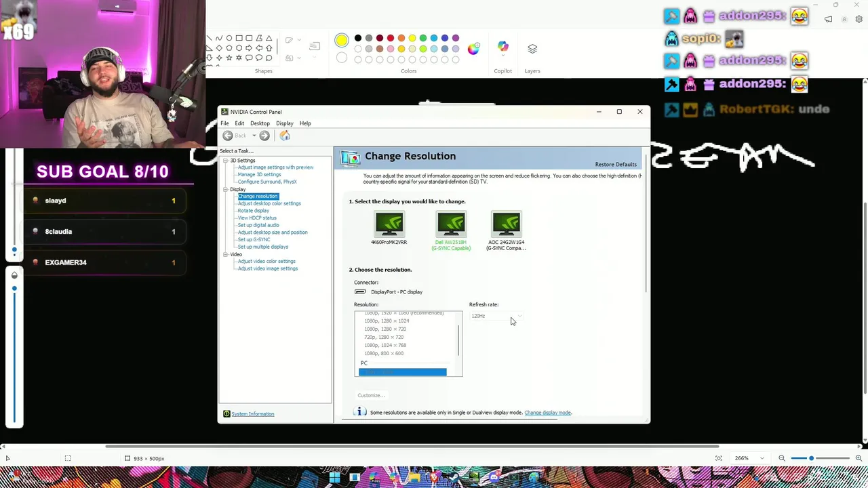Click the Zoom out minus icon in Paint
Image resolution: width=868 pixels, height=488 pixels.
(x=782, y=459)
